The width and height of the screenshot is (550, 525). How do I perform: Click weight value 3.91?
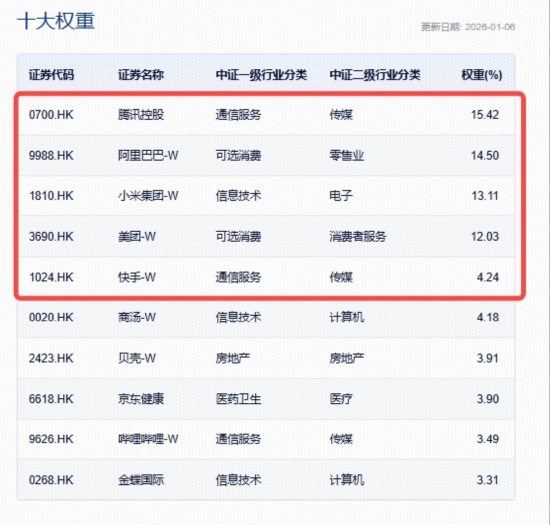coord(488,358)
